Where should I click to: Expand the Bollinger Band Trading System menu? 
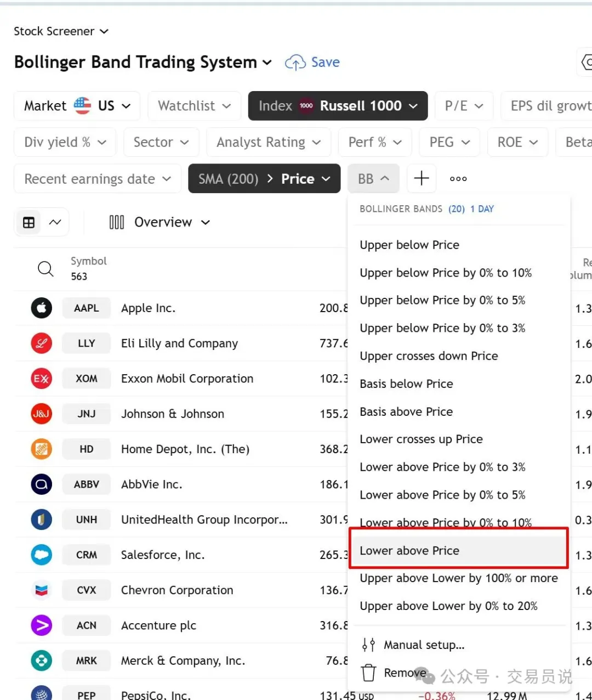(143, 62)
